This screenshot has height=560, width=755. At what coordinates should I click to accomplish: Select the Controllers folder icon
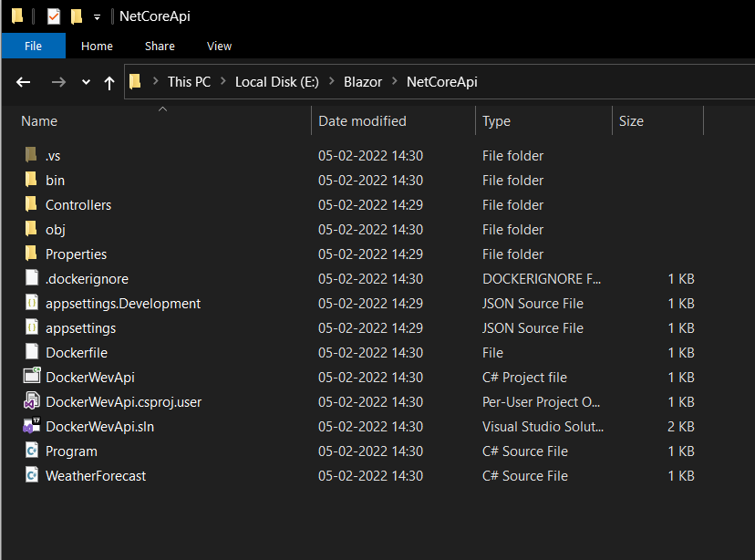pos(31,204)
